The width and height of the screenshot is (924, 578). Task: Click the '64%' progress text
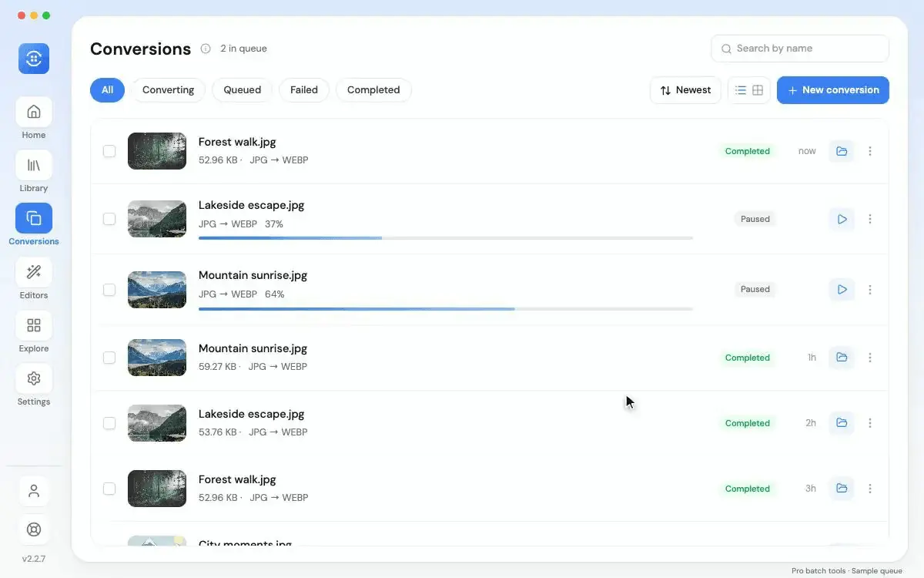275,294
